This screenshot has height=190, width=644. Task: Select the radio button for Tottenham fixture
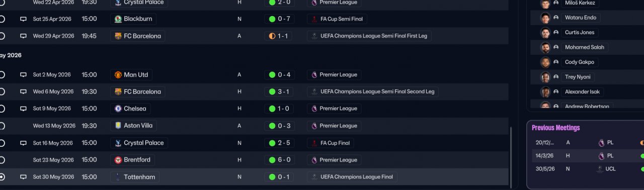[x=2, y=177]
